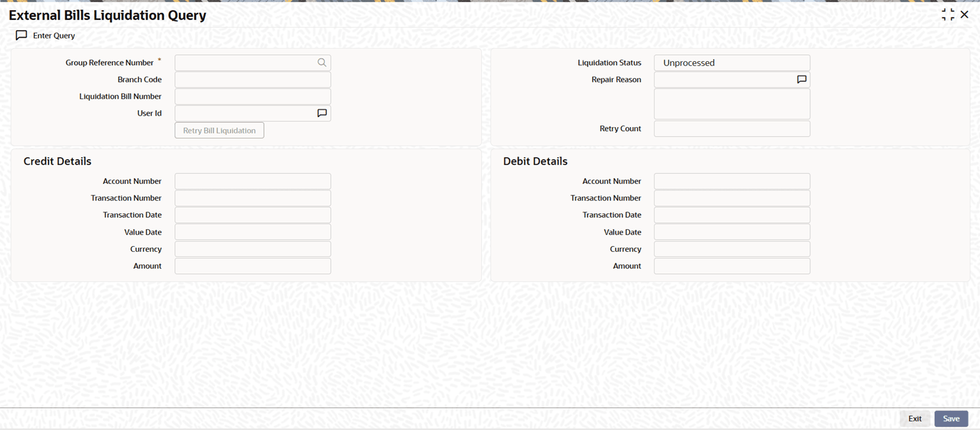Click the Liquidation Bill Number label
The width and height of the screenshot is (980, 430).
click(x=120, y=96)
